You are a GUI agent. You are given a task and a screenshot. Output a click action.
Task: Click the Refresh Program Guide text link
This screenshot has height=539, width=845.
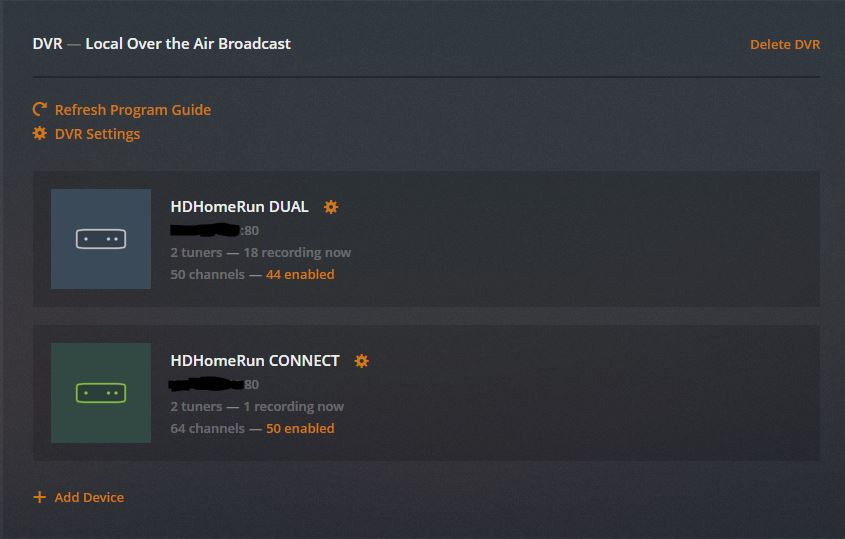[x=132, y=110]
